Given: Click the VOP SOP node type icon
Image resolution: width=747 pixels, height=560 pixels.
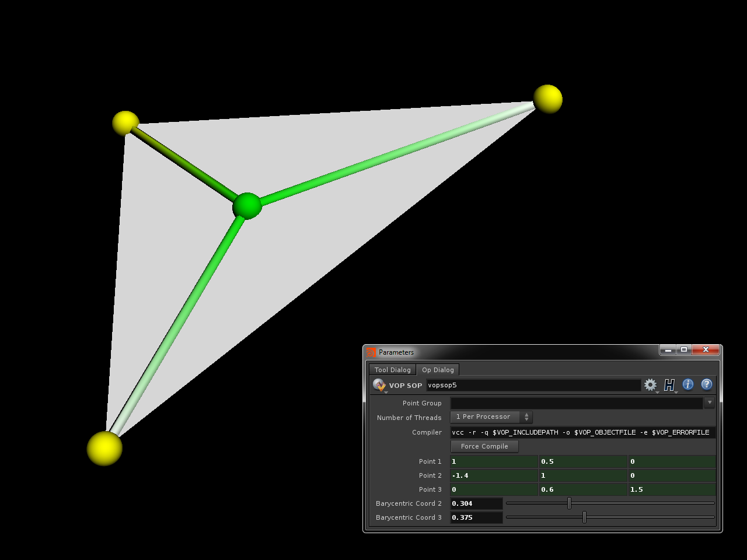Looking at the screenshot, I should pos(378,385).
